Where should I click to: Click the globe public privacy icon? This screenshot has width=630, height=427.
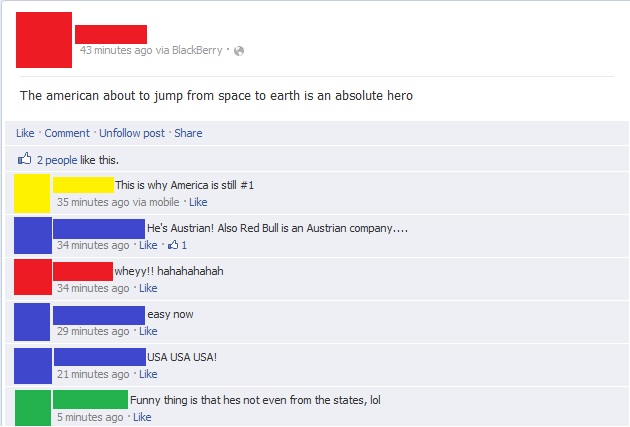click(239, 51)
